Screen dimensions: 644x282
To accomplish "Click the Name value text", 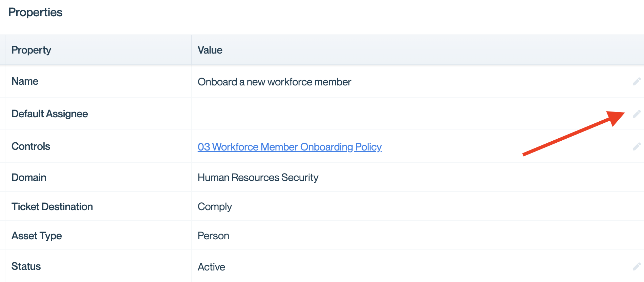I will pyautogui.click(x=274, y=82).
